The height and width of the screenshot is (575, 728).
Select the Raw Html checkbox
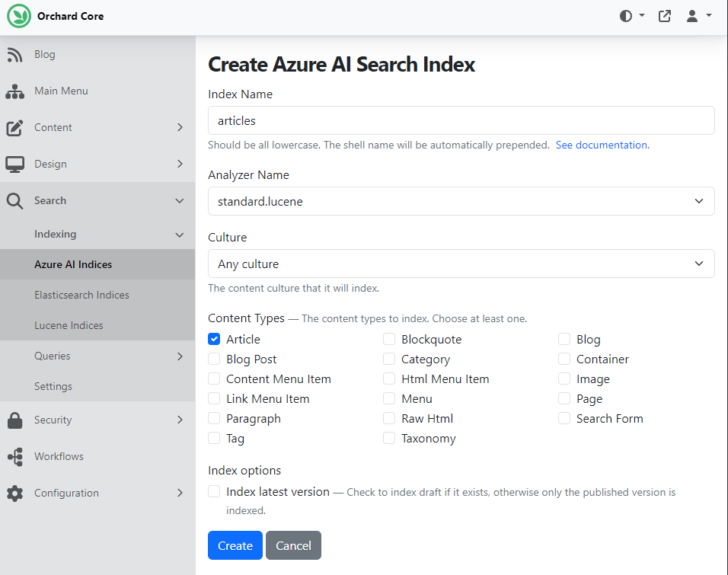pyautogui.click(x=389, y=418)
